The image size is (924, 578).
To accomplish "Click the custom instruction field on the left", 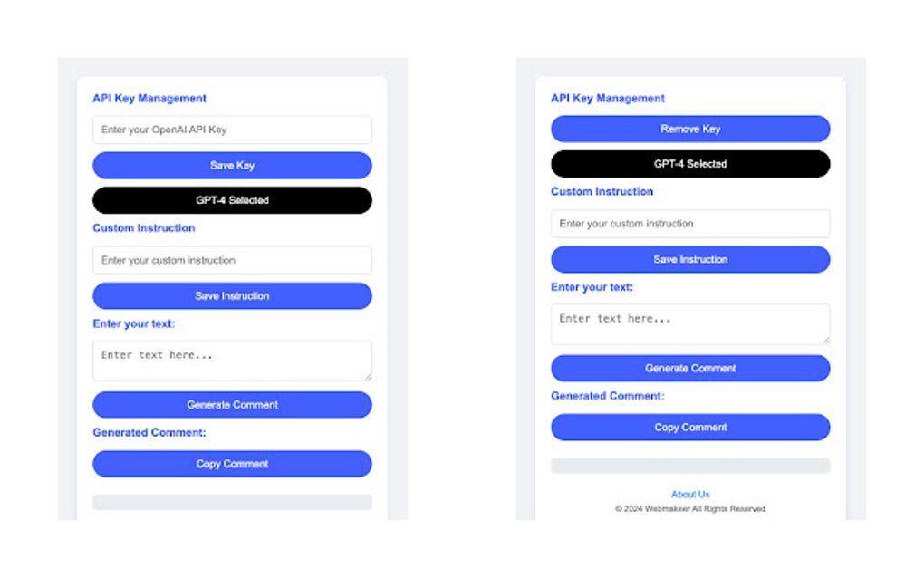I will 231,259.
